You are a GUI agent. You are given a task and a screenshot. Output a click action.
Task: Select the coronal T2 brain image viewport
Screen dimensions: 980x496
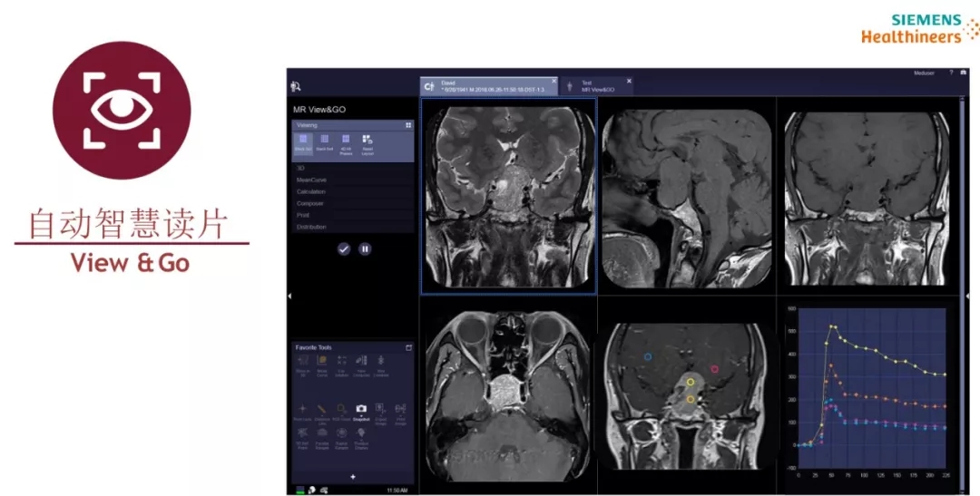pyautogui.click(x=509, y=196)
